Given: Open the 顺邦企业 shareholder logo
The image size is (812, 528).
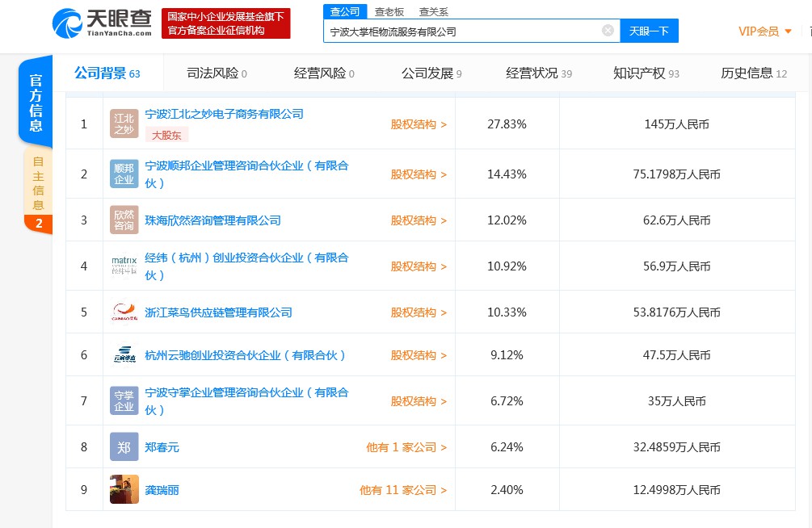Looking at the screenshot, I should tap(124, 174).
